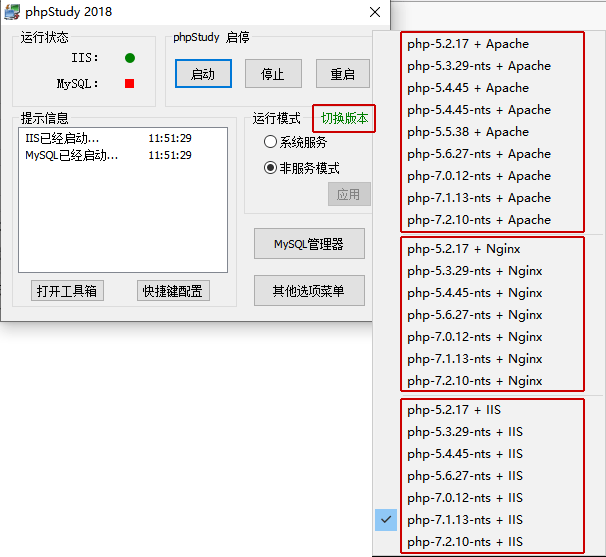Screen dimensions: 606x557
Task: Click the MySQL已经启动 log entry
Action: point(71,155)
